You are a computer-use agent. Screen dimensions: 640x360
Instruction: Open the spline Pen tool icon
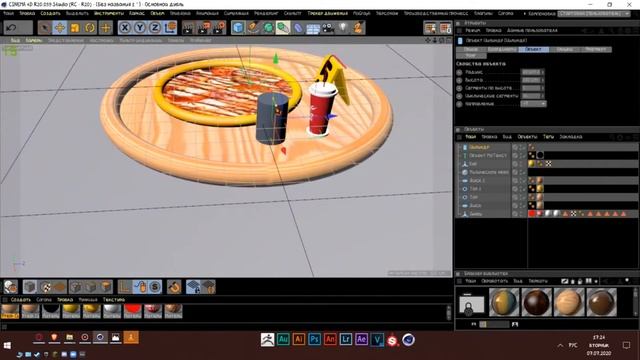coord(253,28)
